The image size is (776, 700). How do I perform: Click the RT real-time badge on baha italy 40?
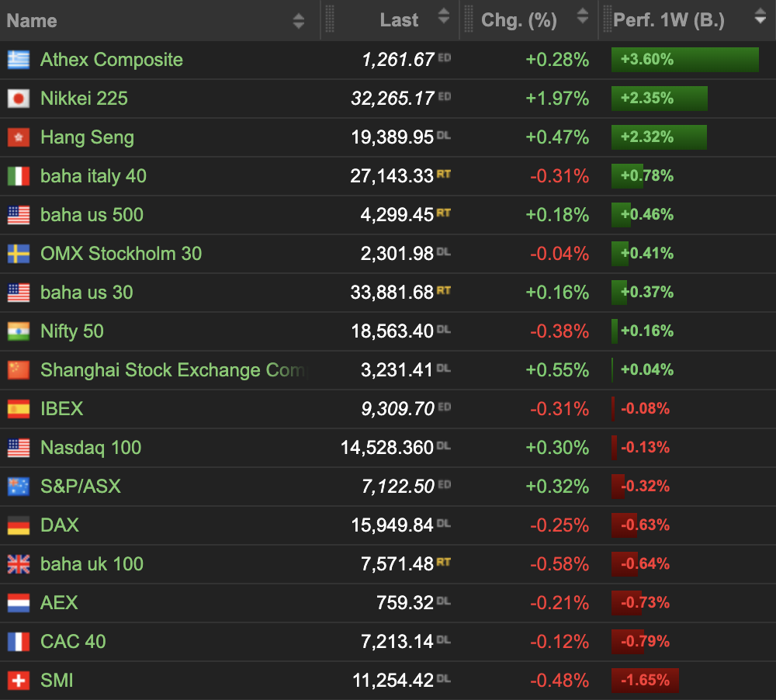point(443,174)
